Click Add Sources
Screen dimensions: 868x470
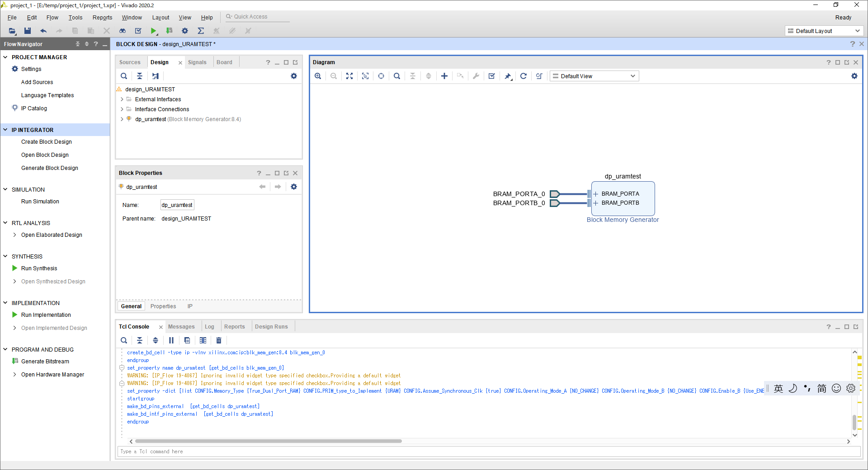(x=37, y=82)
